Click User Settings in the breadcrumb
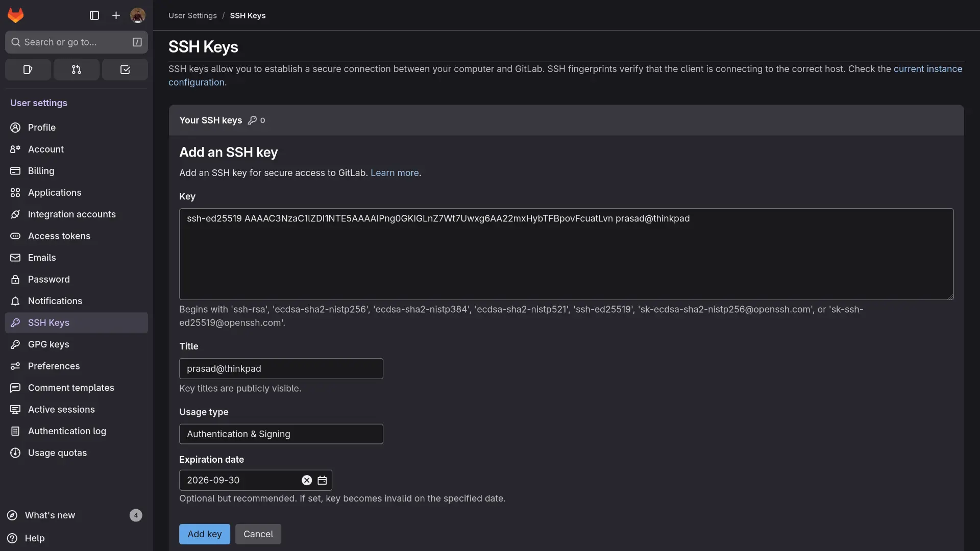 (192, 16)
